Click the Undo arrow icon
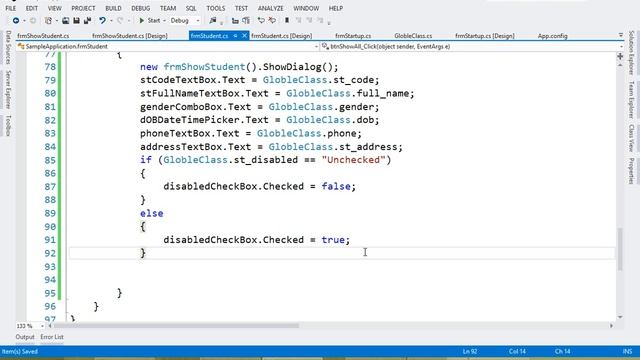Screen dimensions: 640x360 (102, 20)
